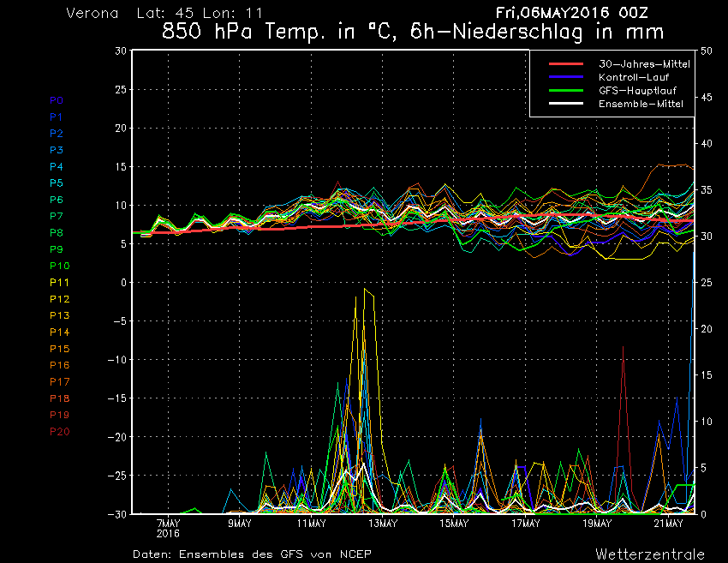728x563 pixels.
Task: Click ensemble member label P0
Action: (57, 100)
